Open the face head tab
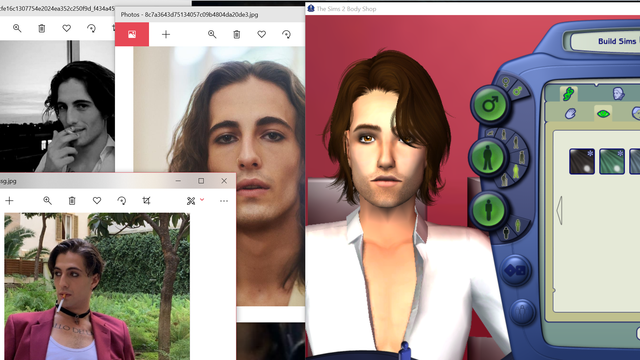The image size is (640, 360). click(x=618, y=93)
